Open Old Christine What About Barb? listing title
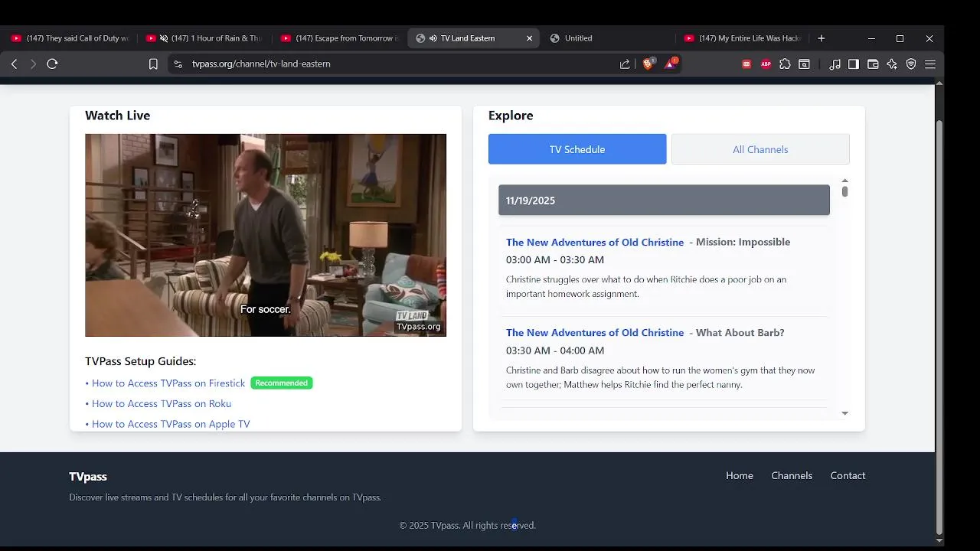980x551 pixels. [595, 333]
